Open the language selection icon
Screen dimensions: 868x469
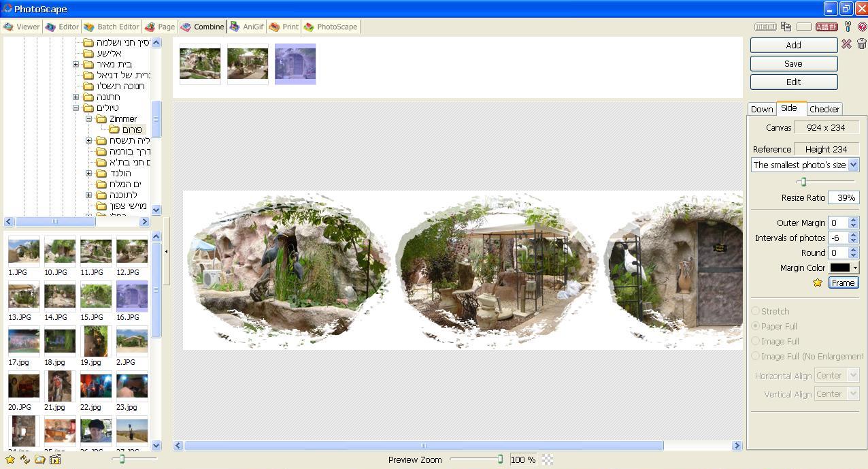pyautogui.click(x=827, y=27)
